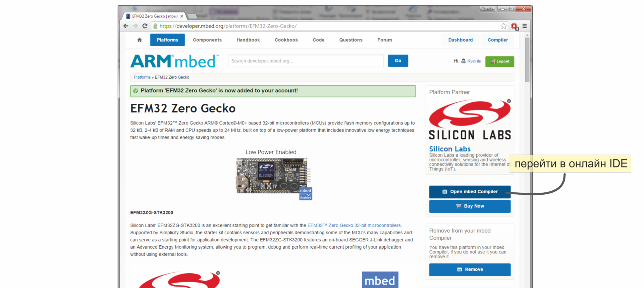Screen dimensions: 644x288
Task: Switch to the Components menu item
Action: click(207, 40)
